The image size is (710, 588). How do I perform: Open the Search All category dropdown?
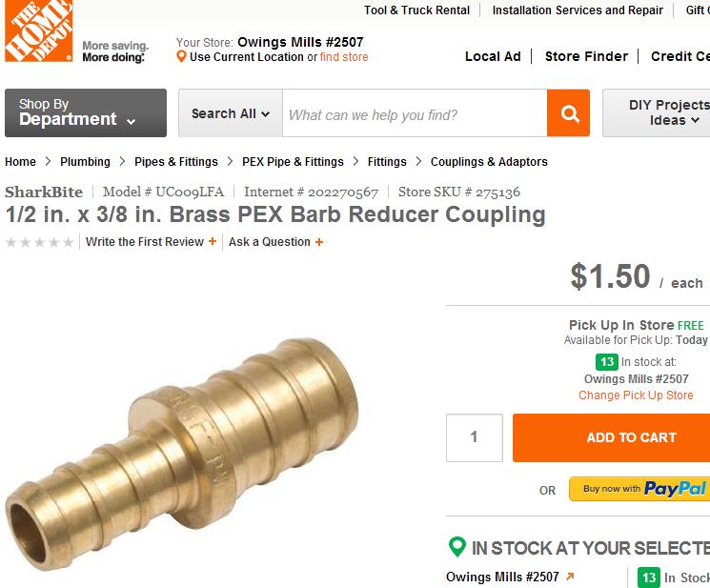(x=231, y=113)
